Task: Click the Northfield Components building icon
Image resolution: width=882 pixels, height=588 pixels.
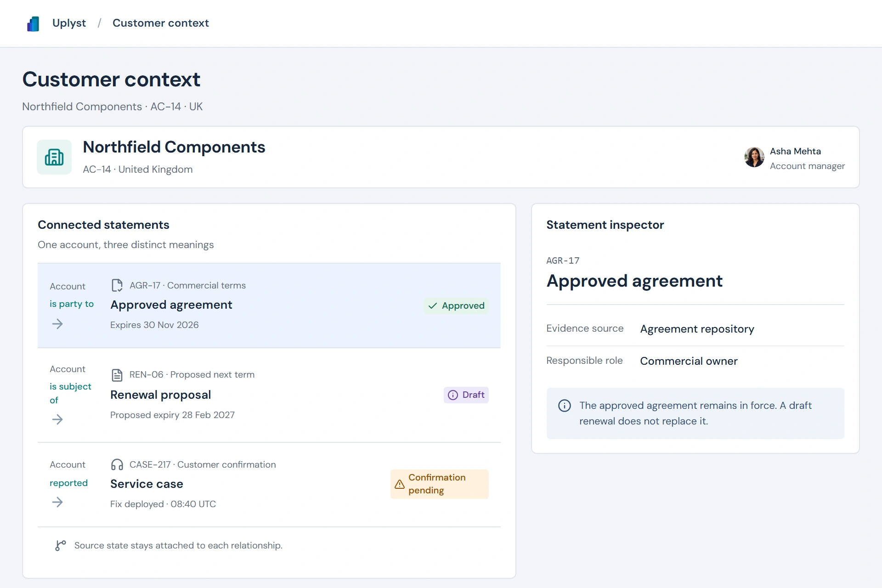Action: (54, 157)
